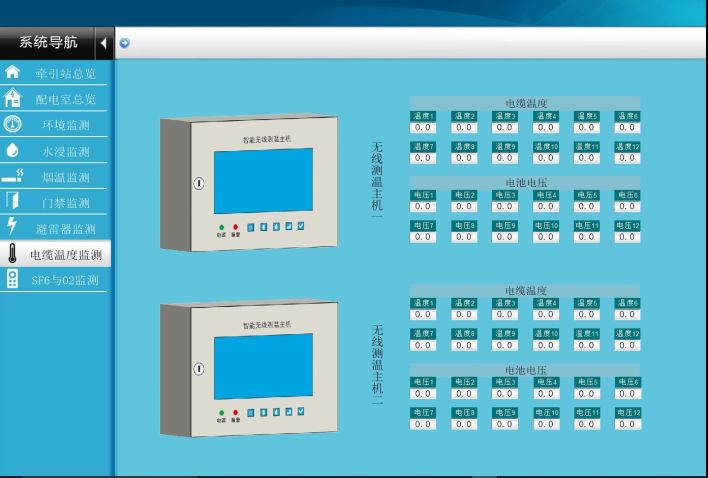Select the 电压12 value field of 主机一
Screen dimensions: 708x478
(x=627, y=237)
